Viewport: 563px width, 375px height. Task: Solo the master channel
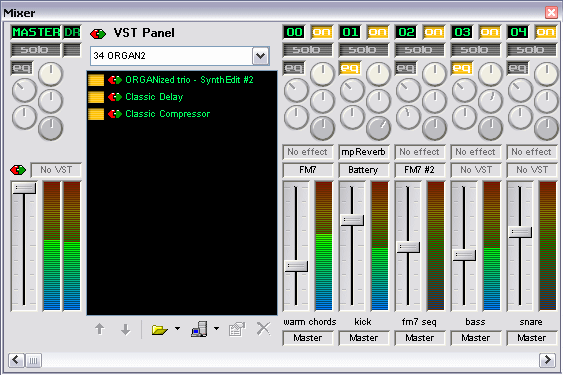[36, 50]
